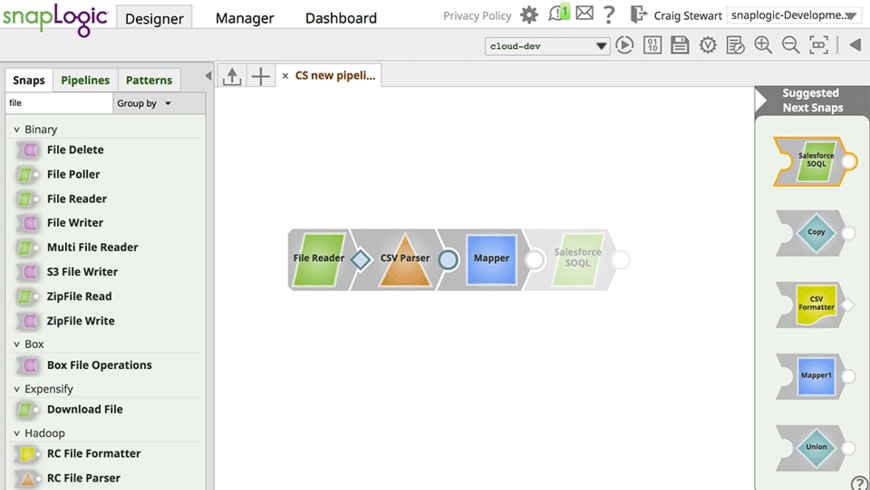The width and height of the screenshot is (870, 490).
Task: Save the pipeline with the disk icon
Action: coord(680,45)
